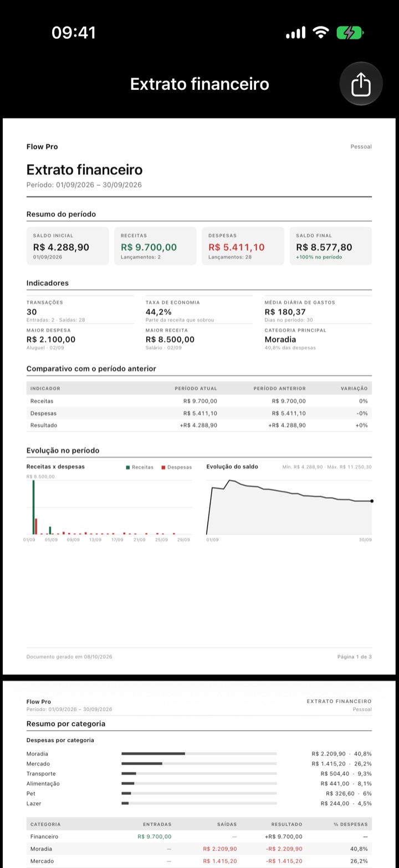Tap the "Flow Pro" brand on page 1

pyautogui.click(x=42, y=146)
